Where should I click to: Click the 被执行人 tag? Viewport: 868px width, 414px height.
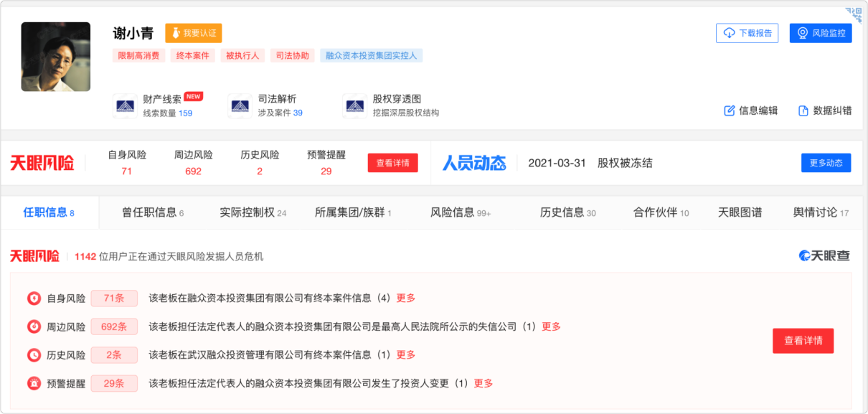[242, 55]
